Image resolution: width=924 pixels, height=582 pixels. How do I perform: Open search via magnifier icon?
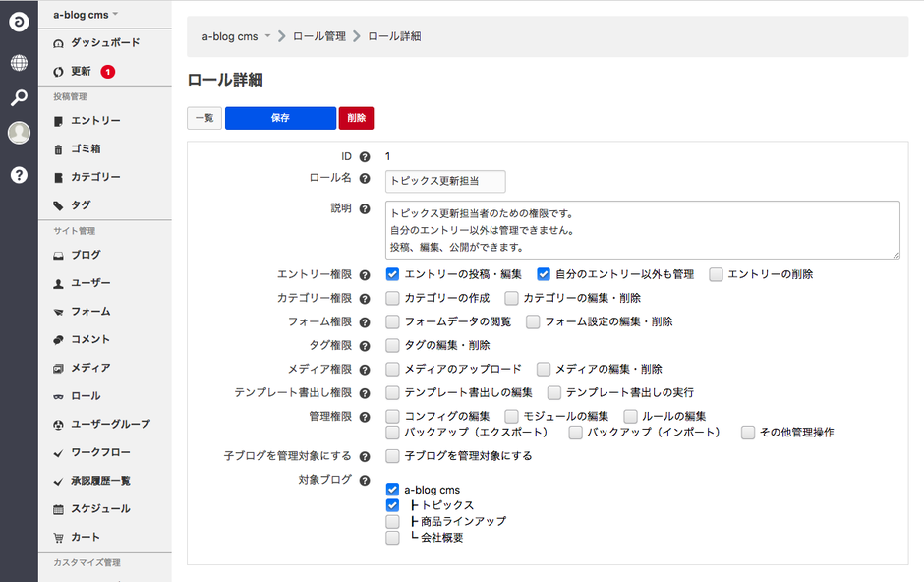pyautogui.click(x=19, y=97)
